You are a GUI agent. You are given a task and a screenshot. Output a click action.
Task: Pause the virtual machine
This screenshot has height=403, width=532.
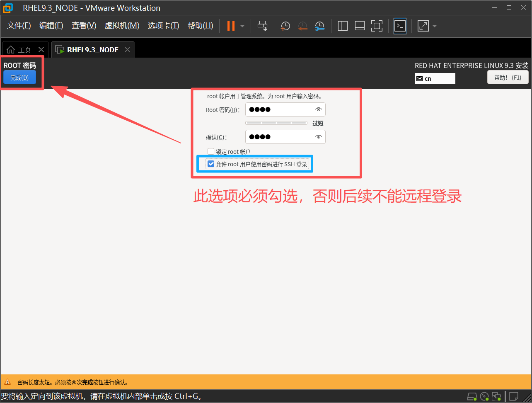[x=231, y=26]
